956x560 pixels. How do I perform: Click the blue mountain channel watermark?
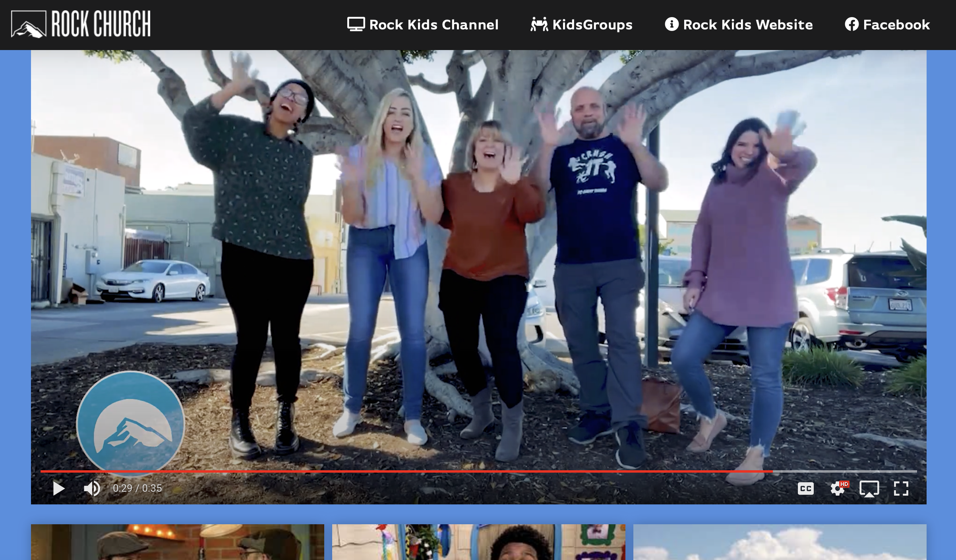coord(131,423)
